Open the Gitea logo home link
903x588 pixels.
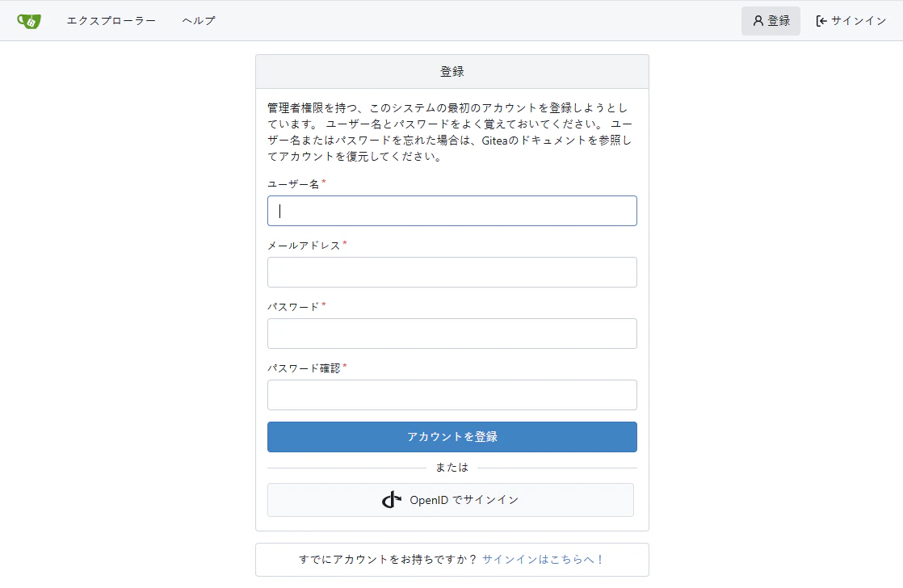pyautogui.click(x=29, y=21)
